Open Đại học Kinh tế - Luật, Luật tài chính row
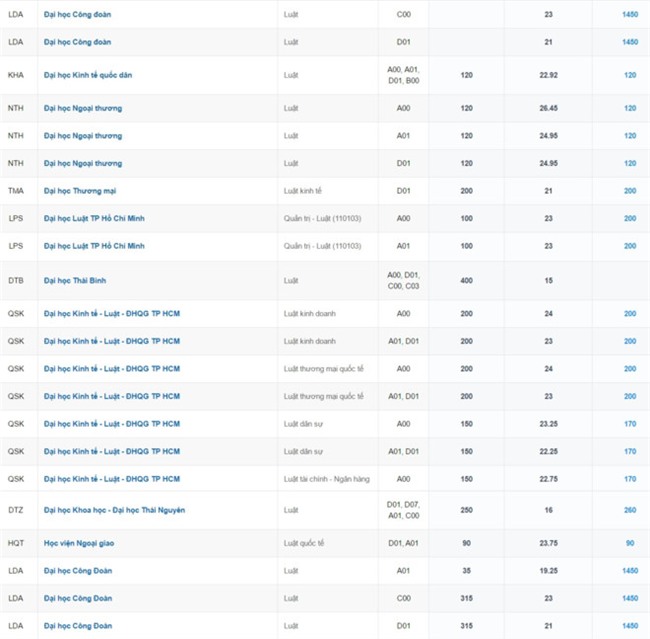Image resolution: width=650 pixels, height=639 pixels. tap(112, 479)
